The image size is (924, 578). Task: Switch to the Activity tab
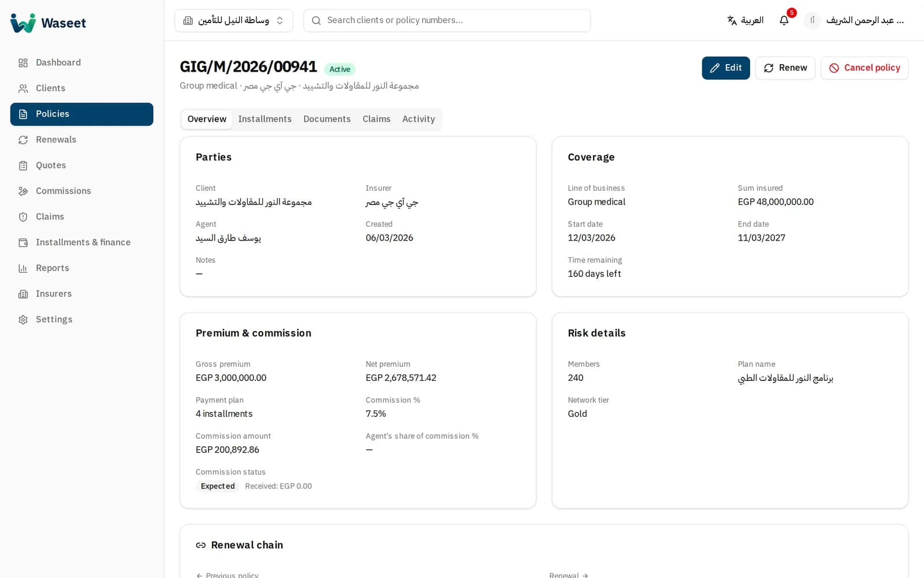(419, 119)
